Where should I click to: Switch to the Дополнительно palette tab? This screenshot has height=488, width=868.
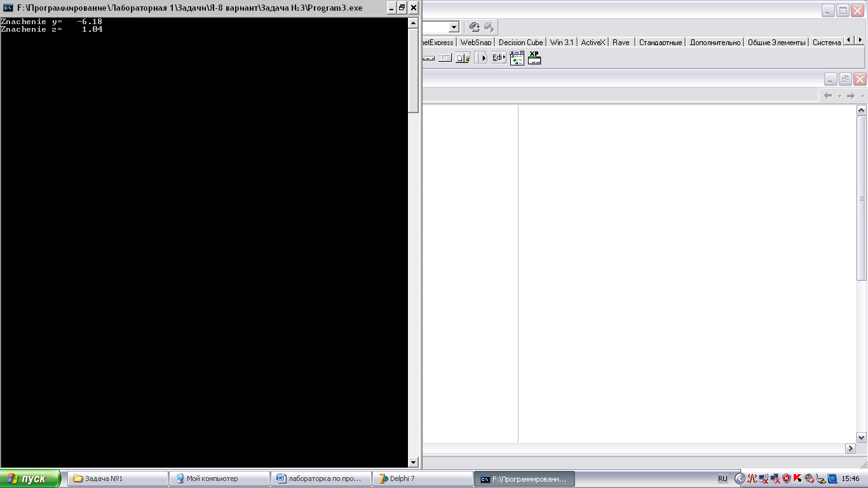[715, 42]
